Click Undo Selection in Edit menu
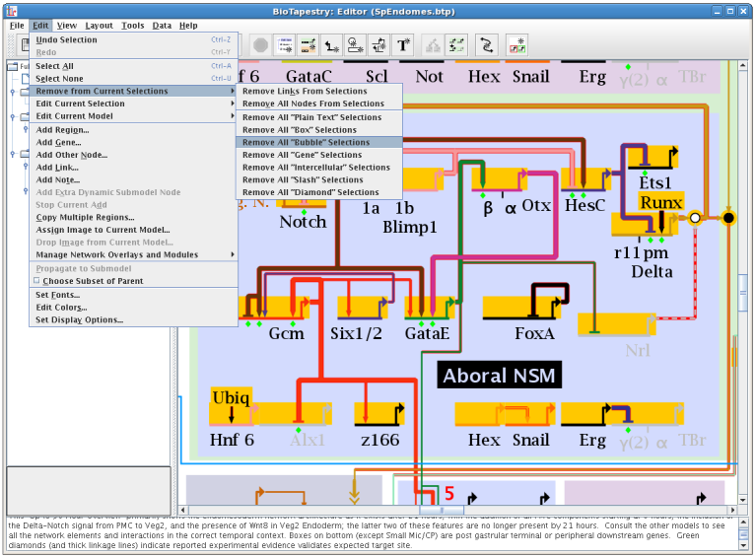756x558 pixels. click(66, 39)
